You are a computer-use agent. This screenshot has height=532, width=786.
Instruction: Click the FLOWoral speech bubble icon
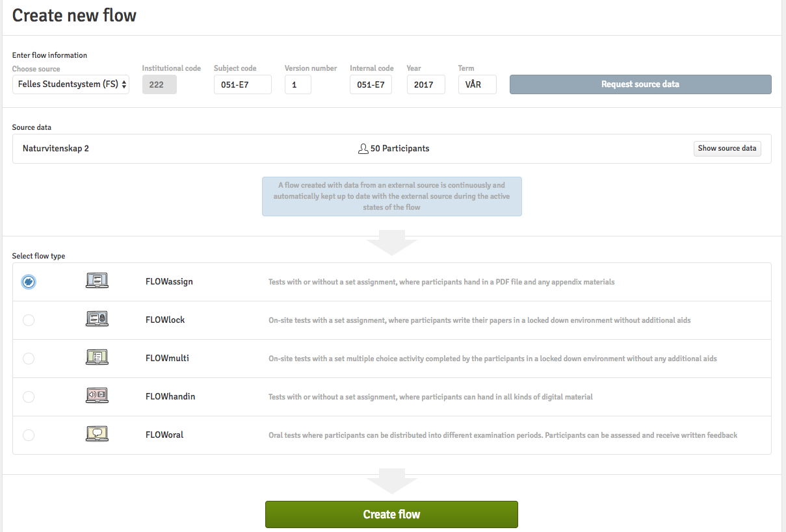coord(97,434)
